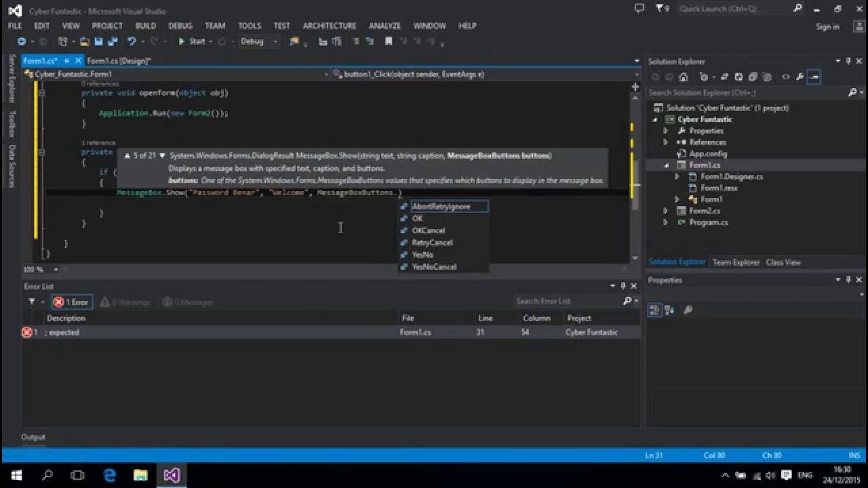The image size is (868, 488).
Task: Select YesNoCancel from the IntelliSense list
Action: [x=434, y=267]
